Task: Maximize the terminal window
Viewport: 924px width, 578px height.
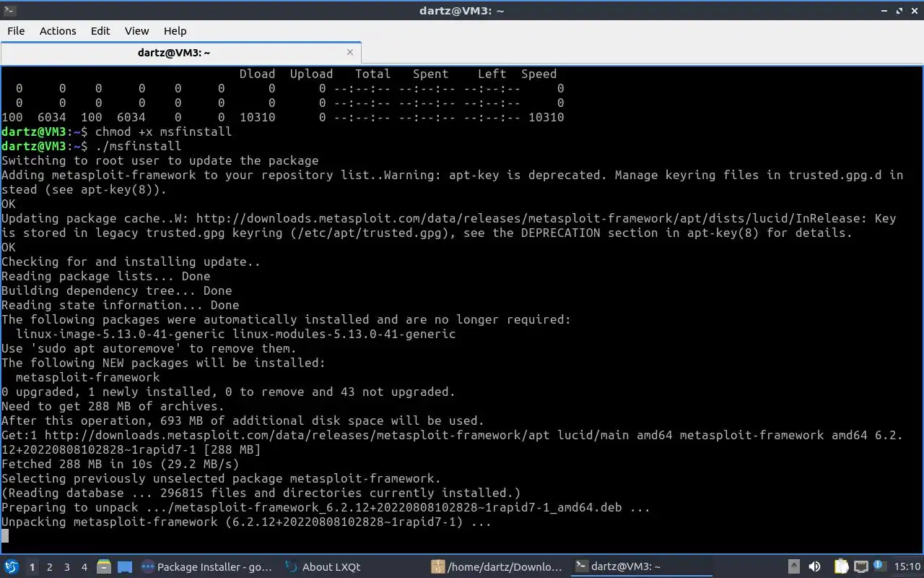Action: [x=900, y=10]
